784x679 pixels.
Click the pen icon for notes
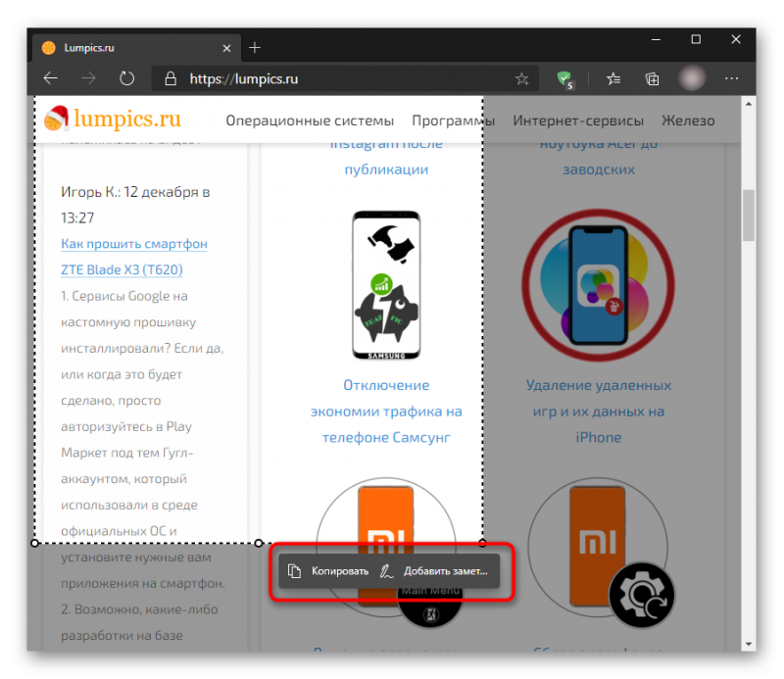point(386,571)
